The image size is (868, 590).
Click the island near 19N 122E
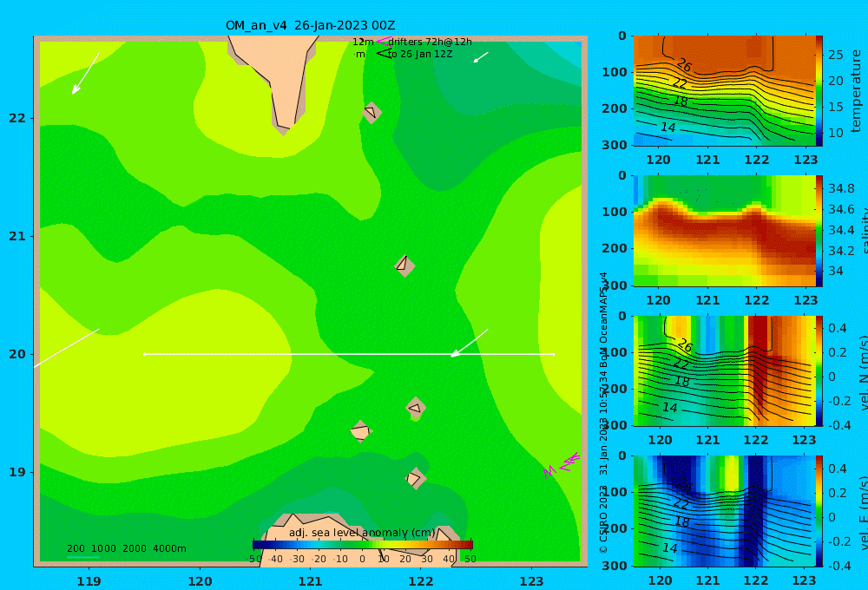coord(415,478)
